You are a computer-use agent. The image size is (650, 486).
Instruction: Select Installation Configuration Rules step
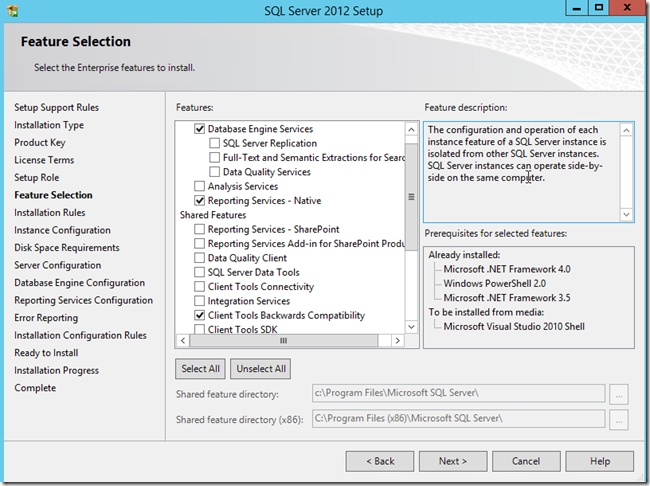pyautogui.click(x=80, y=335)
